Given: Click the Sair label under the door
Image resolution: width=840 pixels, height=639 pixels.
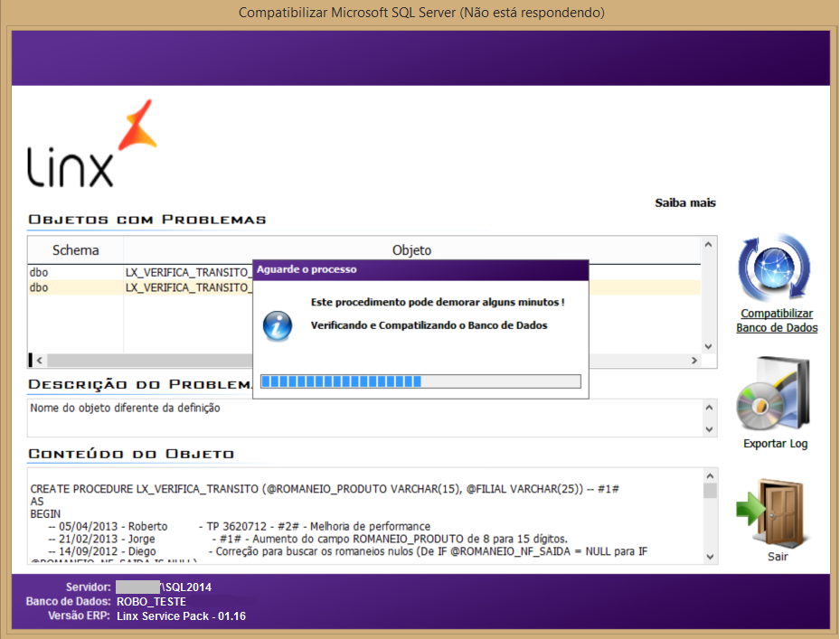Looking at the screenshot, I should click(778, 557).
